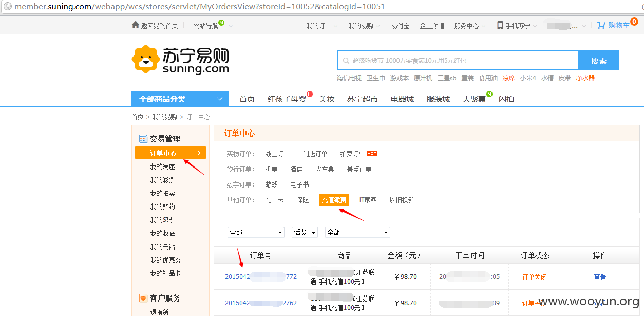
Task: Select highlighted 充值缴费 orders
Action: pyautogui.click(x=334, y=200)
